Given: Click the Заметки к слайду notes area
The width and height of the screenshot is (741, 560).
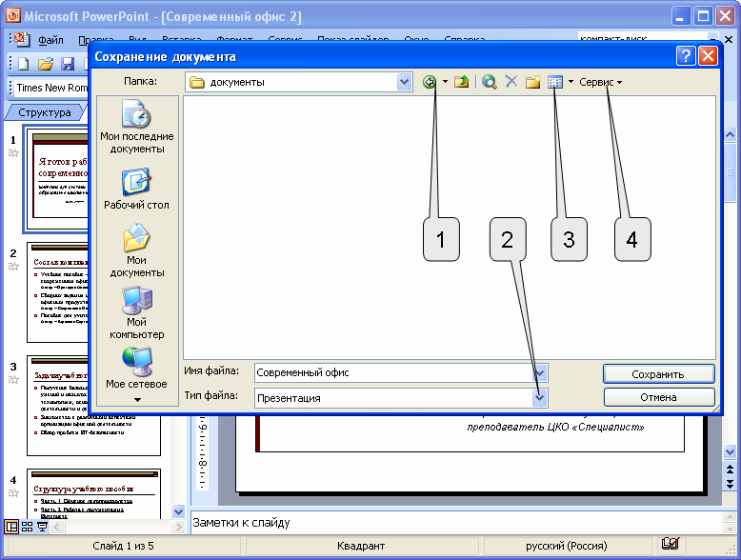Looking at the screenshot, I should pyautogui.click(x=456, y=523).
